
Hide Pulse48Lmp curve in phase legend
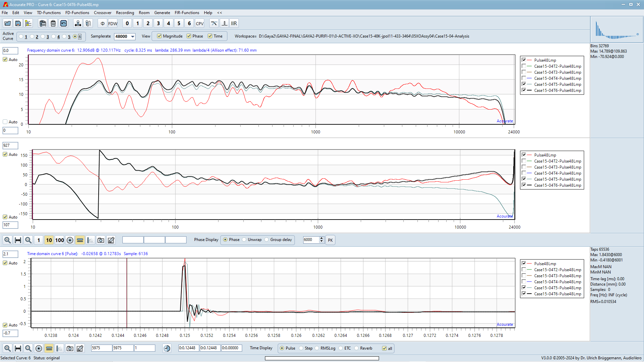[524, 155]
